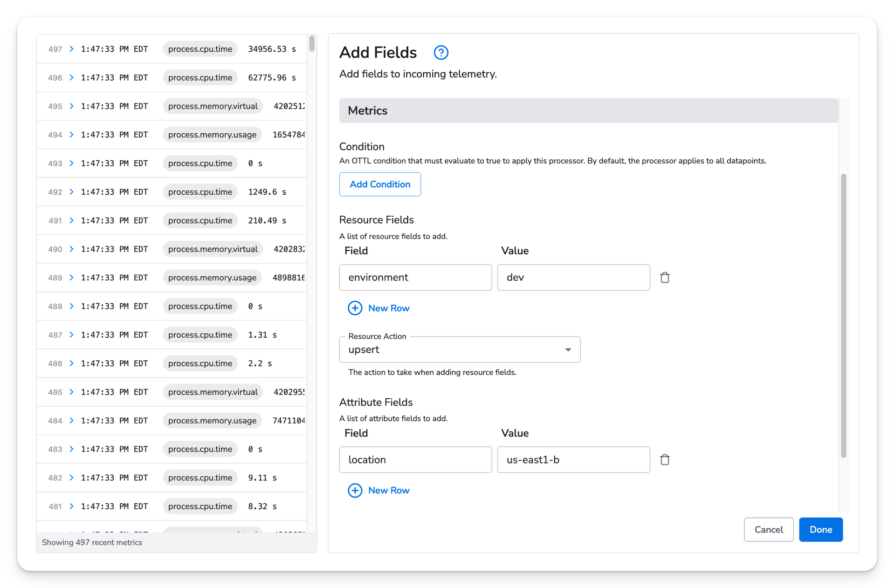Click the Metrics section header tab

click(368, 109)
